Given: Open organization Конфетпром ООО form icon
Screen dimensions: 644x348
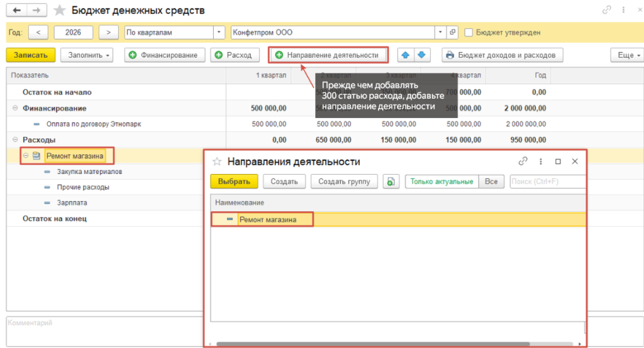Looking at the screenshot, I should 452,33.
